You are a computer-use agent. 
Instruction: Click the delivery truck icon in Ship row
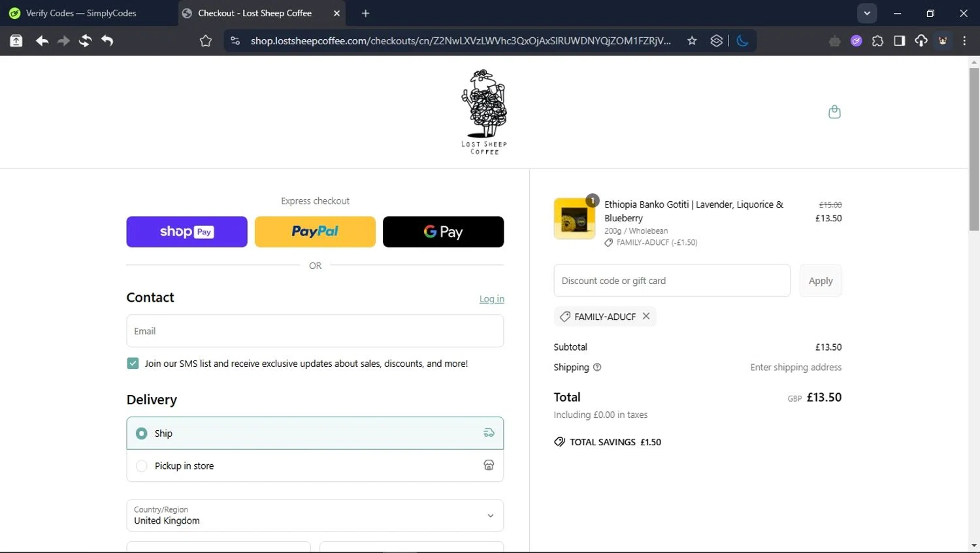(x=489, y=433)
